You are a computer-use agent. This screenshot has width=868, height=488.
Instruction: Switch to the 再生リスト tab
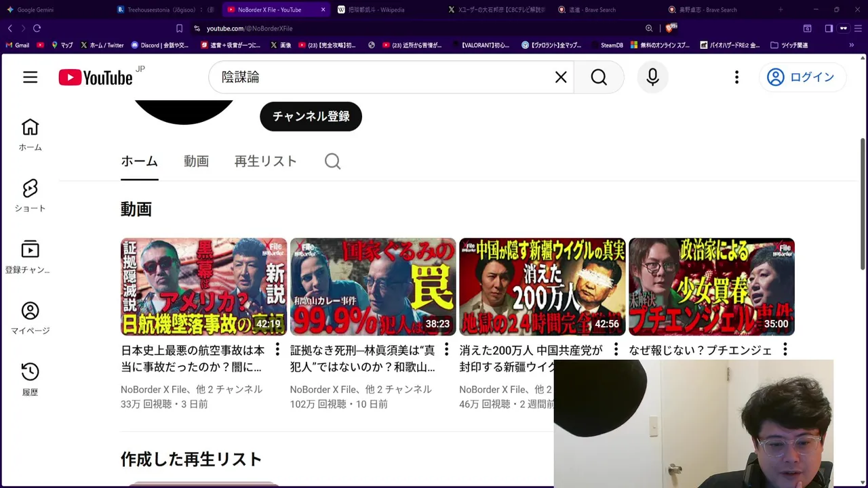[266, 161]
